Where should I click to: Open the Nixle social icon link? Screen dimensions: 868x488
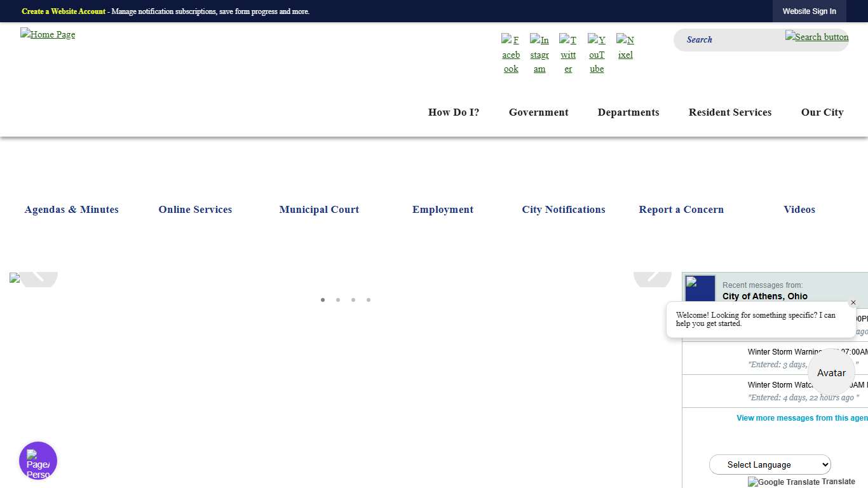[x=625, y=47]
